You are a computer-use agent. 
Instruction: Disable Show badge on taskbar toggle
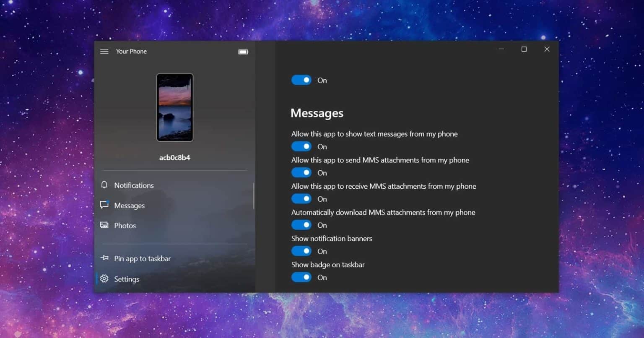[x=301, y=277]
